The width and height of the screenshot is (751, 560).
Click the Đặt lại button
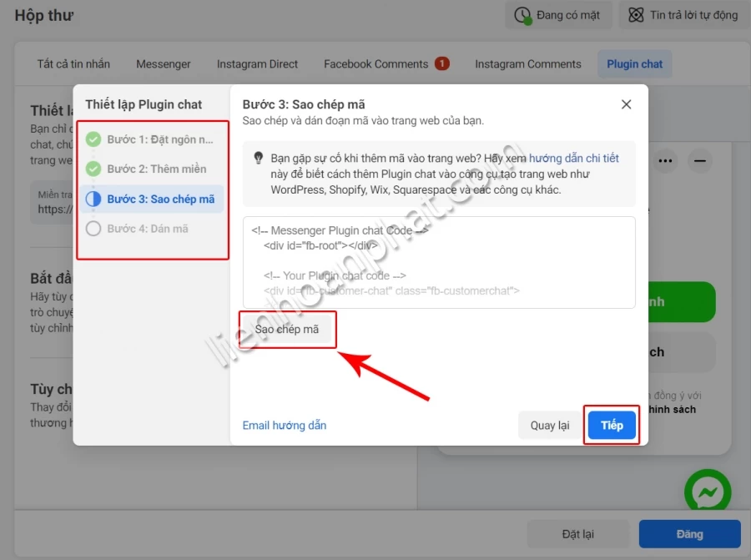tap(577, 534)
